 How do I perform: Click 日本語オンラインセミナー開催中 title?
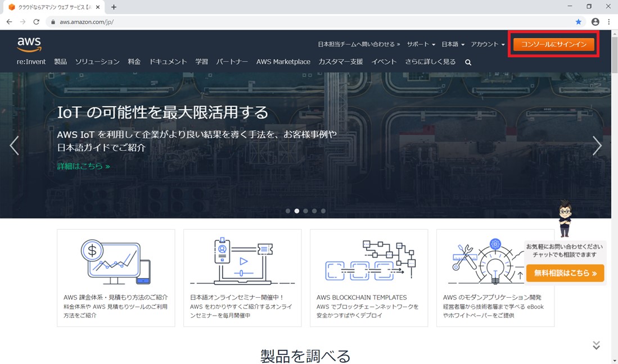237,297
